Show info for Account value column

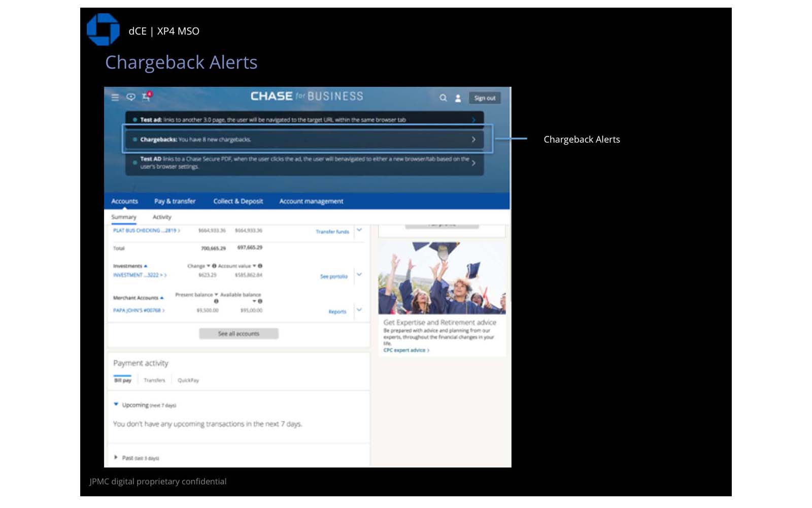[x=260, y=266]
